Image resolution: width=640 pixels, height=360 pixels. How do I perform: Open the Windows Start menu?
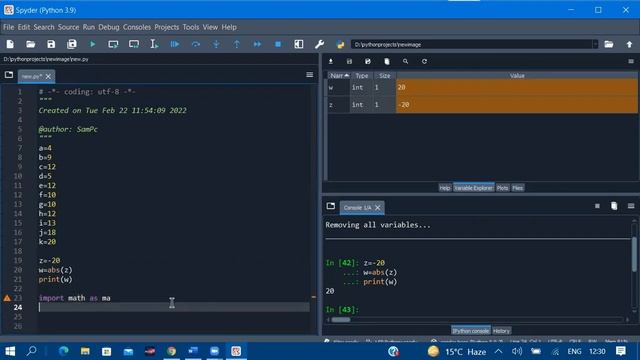tap(10, 351)
